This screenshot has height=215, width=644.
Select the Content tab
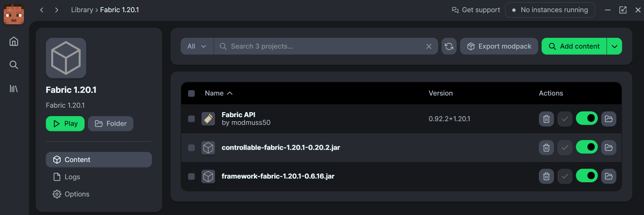99,160
